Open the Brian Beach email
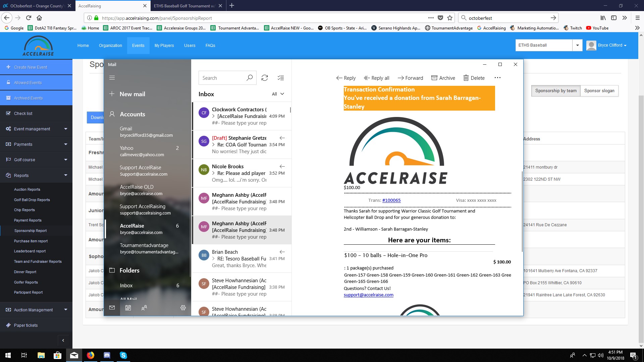 pos(242,258)
